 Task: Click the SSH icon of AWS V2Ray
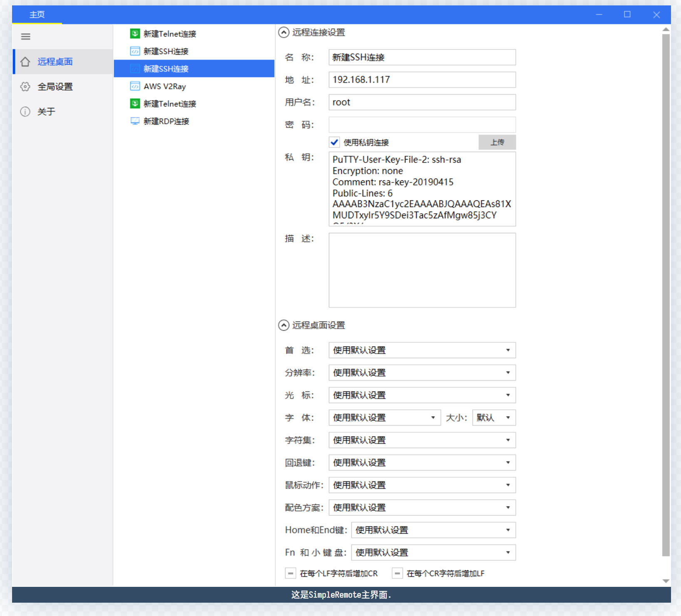pos(135,86)
